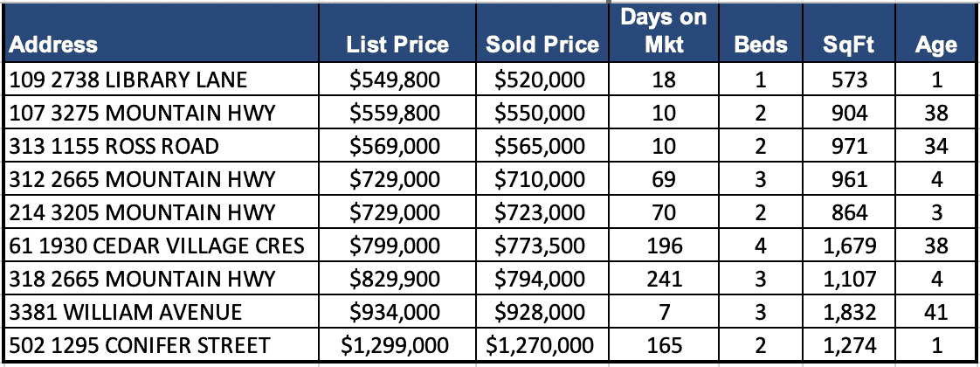Click the Sold Price header cell
The image size is (980, 367).
[x=542, y=45]
